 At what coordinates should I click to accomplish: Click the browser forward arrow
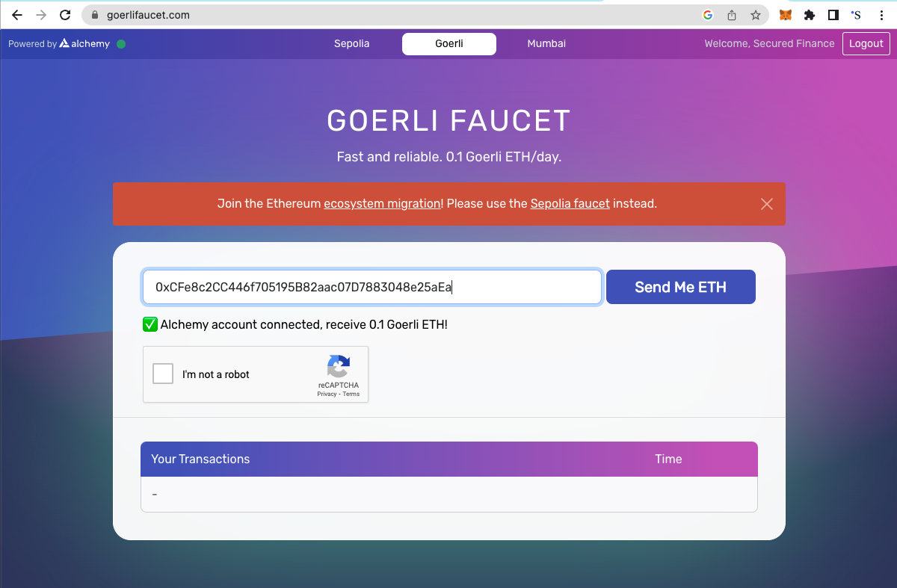(41, 15)
